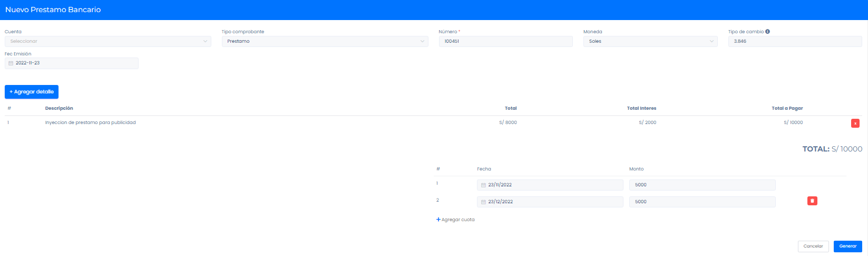The height and width of the screenshot is (256, 868).
Task: Click the Cancelar button
Action: coord(813,246)
